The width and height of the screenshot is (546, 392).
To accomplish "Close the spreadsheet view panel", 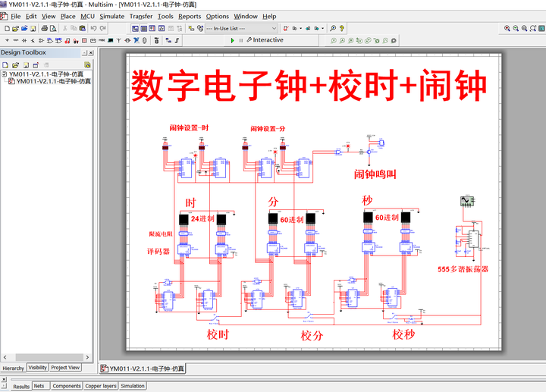I will [4, 379].
